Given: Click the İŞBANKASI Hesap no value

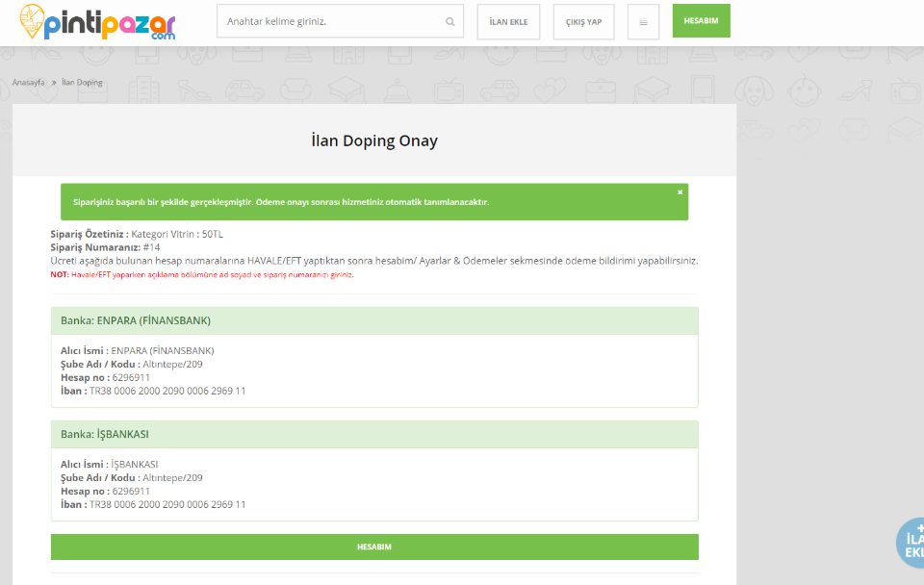Looking at the screenshot, I should [131, 491].
